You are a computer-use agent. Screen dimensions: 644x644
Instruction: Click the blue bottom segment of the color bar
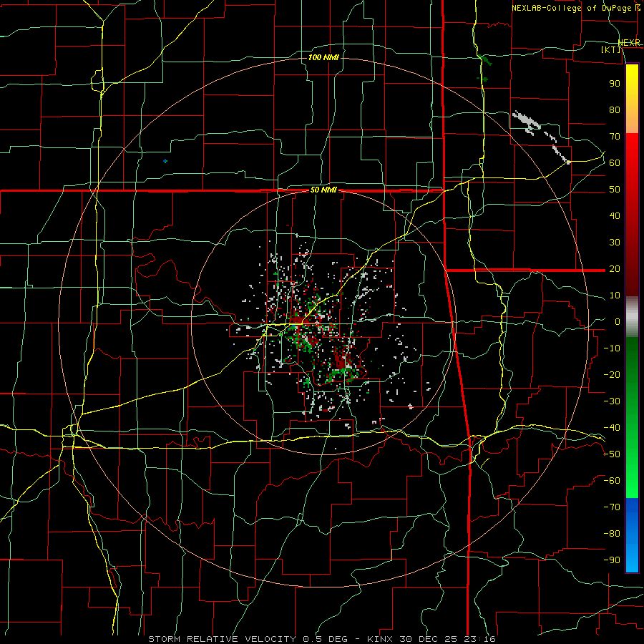click(x=632, y=535)
